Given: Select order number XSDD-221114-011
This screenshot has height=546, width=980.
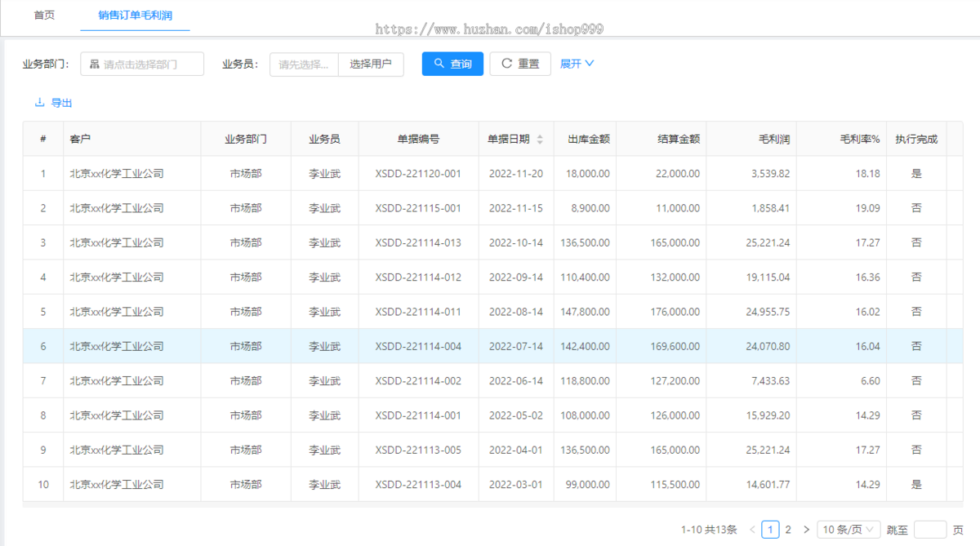Looking at the screenshot, I should [418, 312].
